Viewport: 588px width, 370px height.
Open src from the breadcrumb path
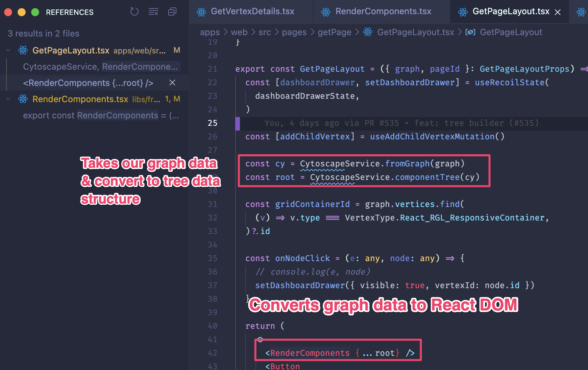point(265,32)
